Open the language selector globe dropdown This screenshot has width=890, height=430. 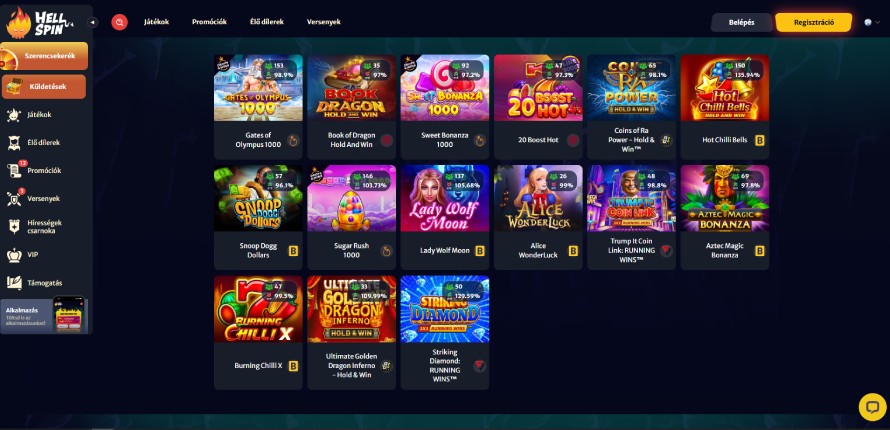click(871, 22)
